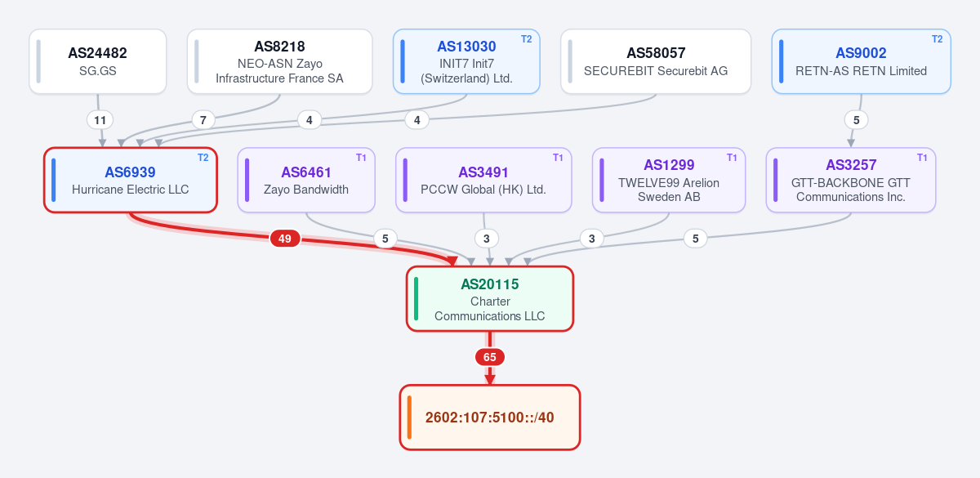Select the AS1299 TWELVE99 Arelion node
The image size is (980, 478).
pos(669,180)
